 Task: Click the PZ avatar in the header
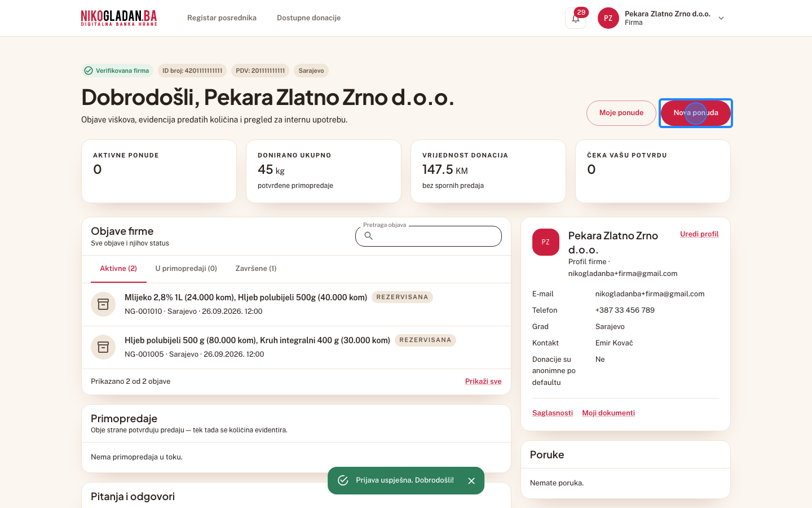(608, 18)
